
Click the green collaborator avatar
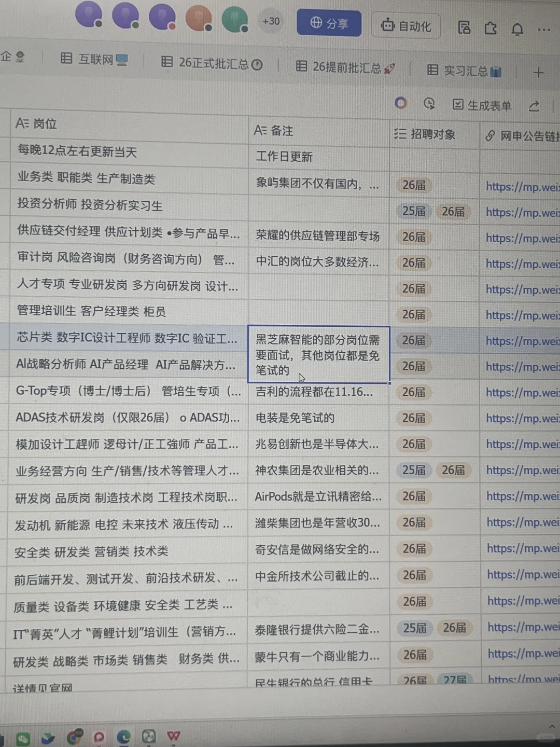coord(235,19)
